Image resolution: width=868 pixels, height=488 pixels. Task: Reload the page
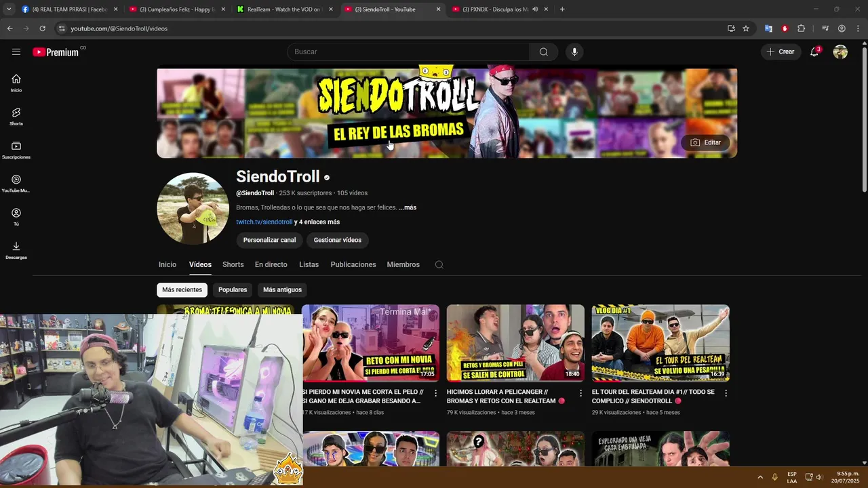pos(42,28)
